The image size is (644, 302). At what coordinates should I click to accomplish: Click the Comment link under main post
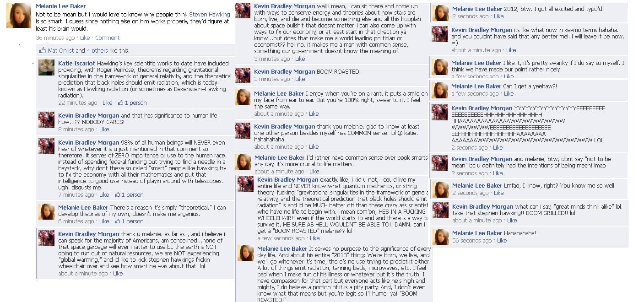[108, 38]
